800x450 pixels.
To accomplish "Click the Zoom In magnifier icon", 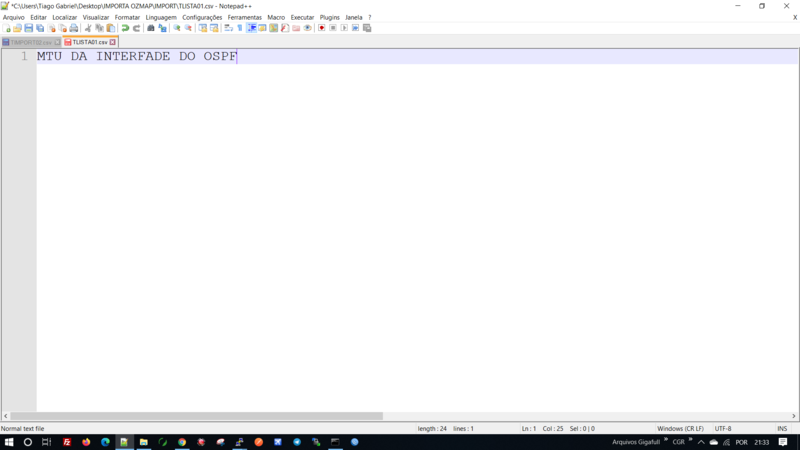I will [177, 28].
